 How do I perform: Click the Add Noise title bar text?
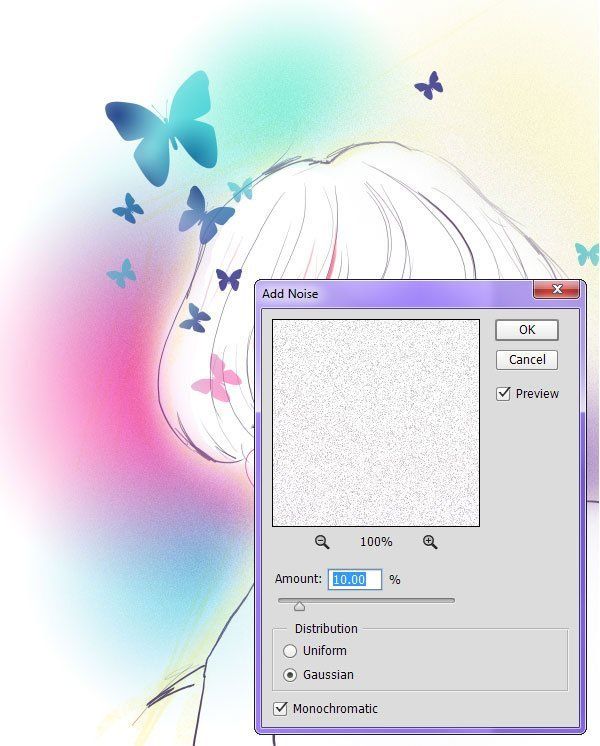click(x=290, y=294)
